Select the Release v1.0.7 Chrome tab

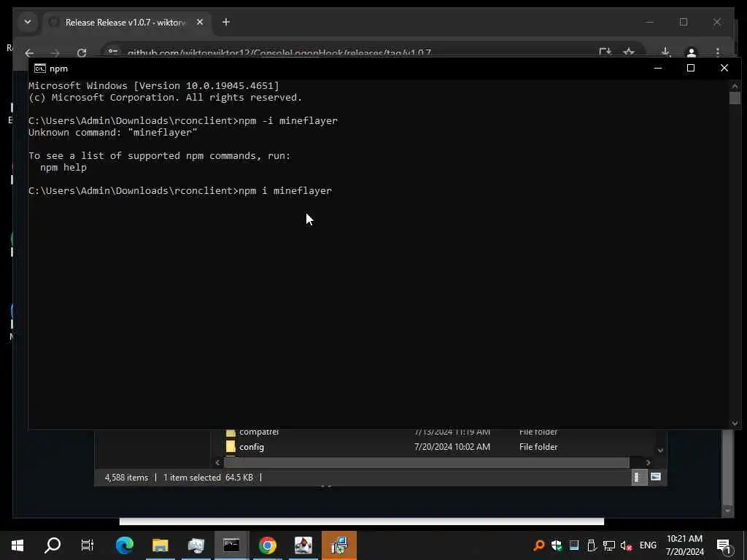coord(125,23)
